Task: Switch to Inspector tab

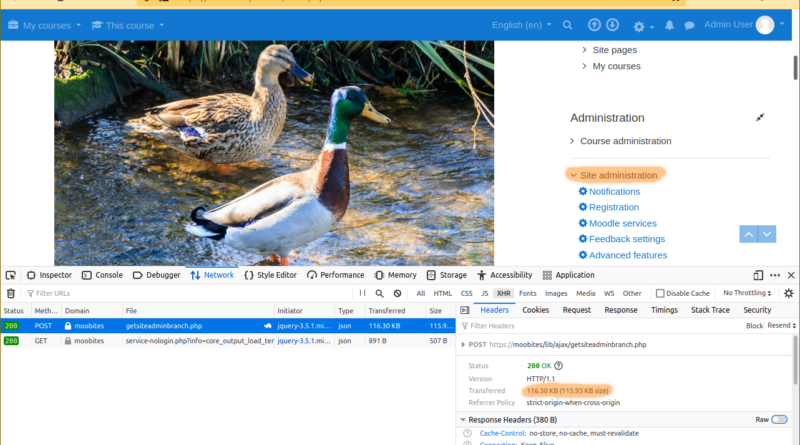Action: 49,275
